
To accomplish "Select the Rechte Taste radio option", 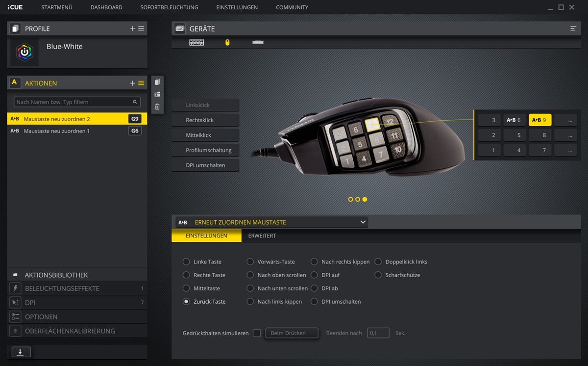I will tap(186, 275).
